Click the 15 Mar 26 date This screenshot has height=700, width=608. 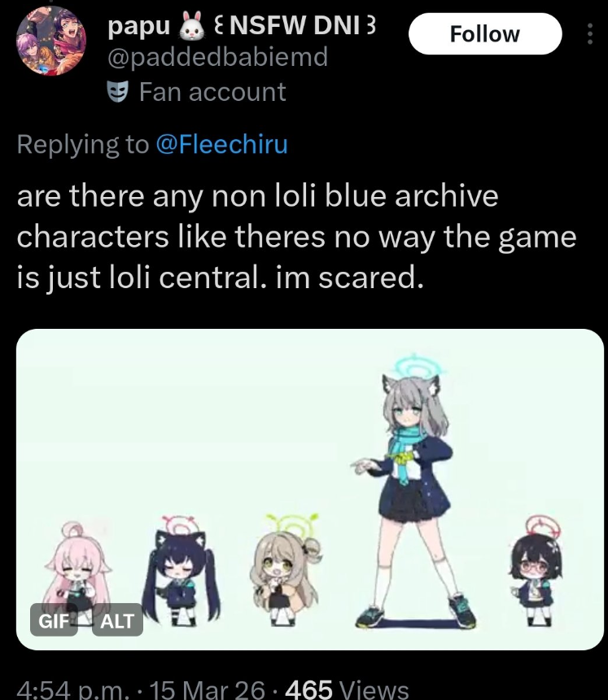[x=208, y=689]
